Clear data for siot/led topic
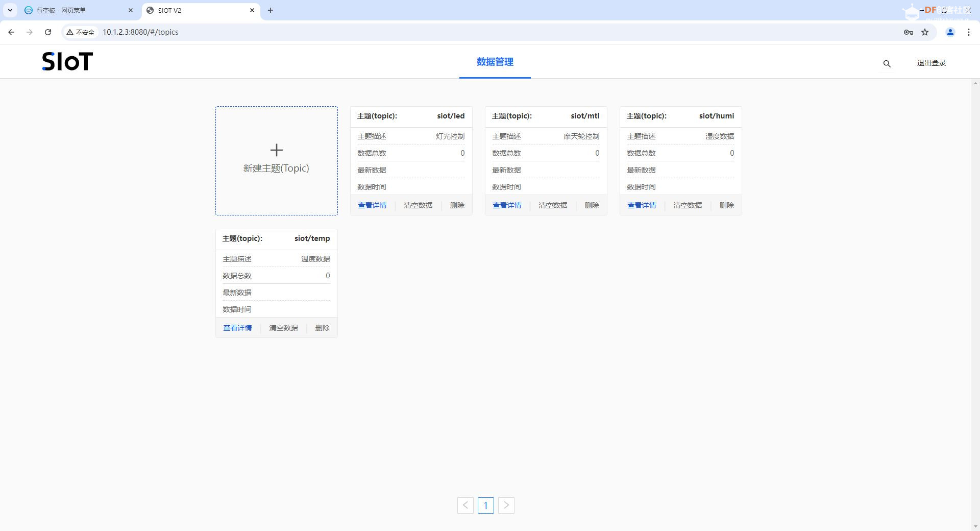The height and width of the screenshot is (531, 980). 418,205
